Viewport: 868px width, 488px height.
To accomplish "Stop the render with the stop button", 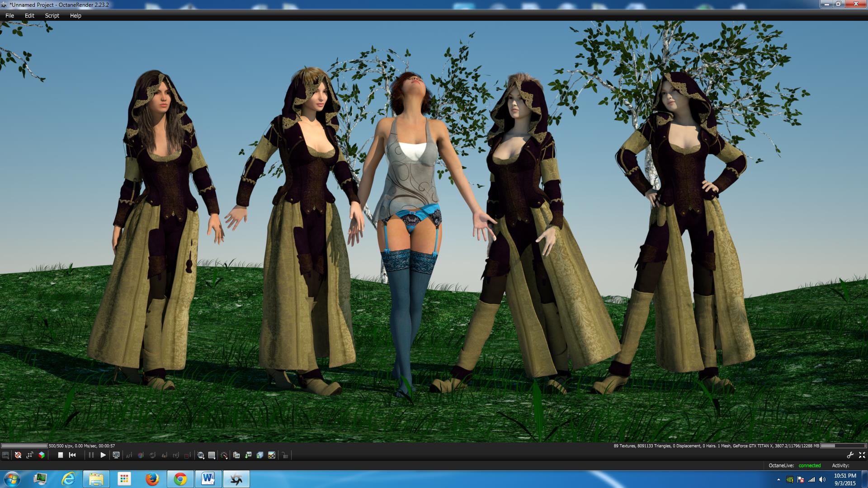I will tap(60, 455).
